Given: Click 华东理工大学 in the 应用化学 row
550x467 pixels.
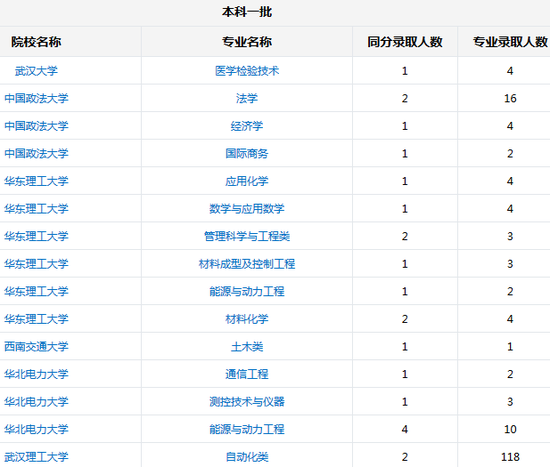Looking at the screenshot, I should click(x=36, y=181).
